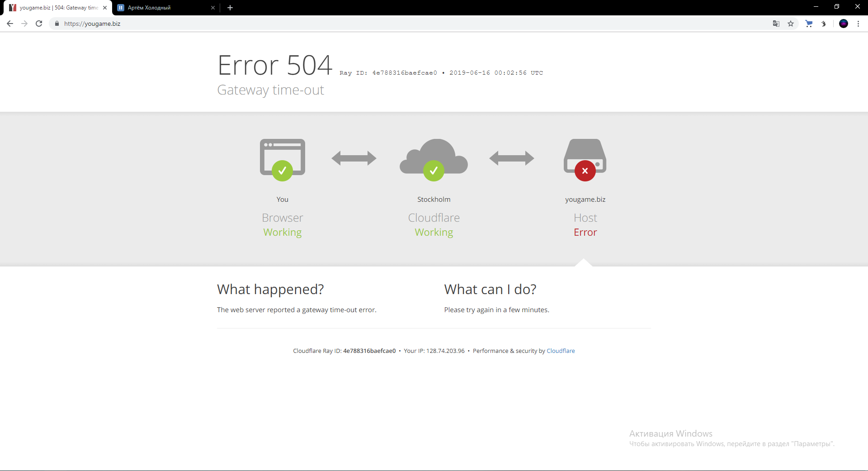Click the Host server error icon
The image size is (868, 471).
(585, 160)
